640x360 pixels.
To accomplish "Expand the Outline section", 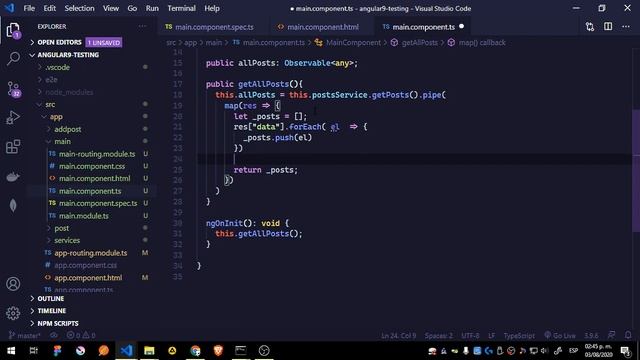I will pyautogui.click(x=51, y=299).
